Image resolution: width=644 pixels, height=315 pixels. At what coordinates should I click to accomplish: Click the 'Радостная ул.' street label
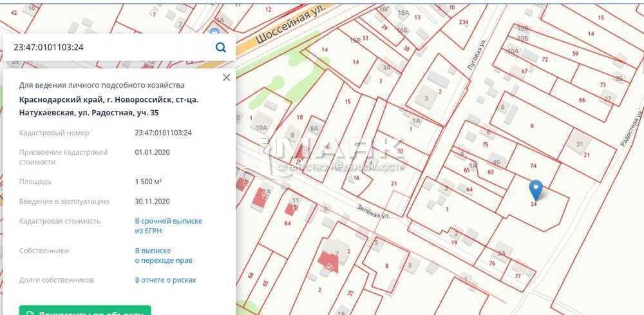632,129
